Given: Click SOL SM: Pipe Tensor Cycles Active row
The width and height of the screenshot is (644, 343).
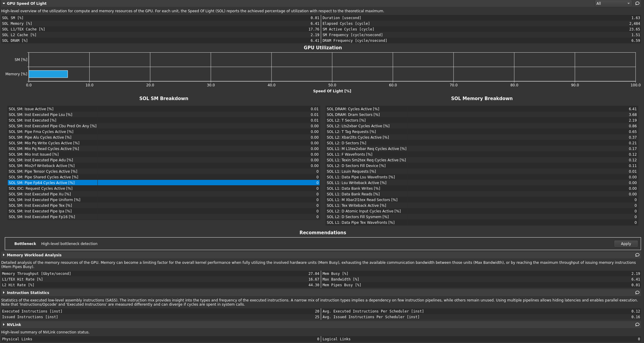Looking at the screenshot, I should click(163, 171).
